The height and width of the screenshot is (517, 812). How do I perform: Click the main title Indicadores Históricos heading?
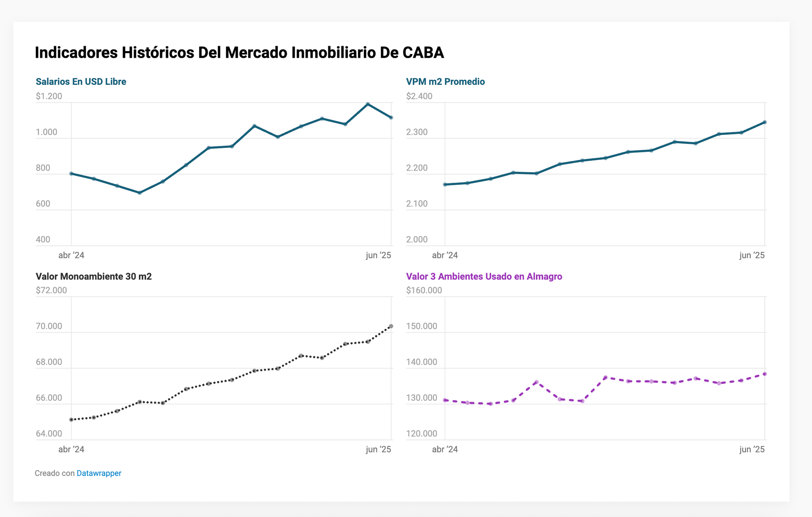tap(239, 53)
